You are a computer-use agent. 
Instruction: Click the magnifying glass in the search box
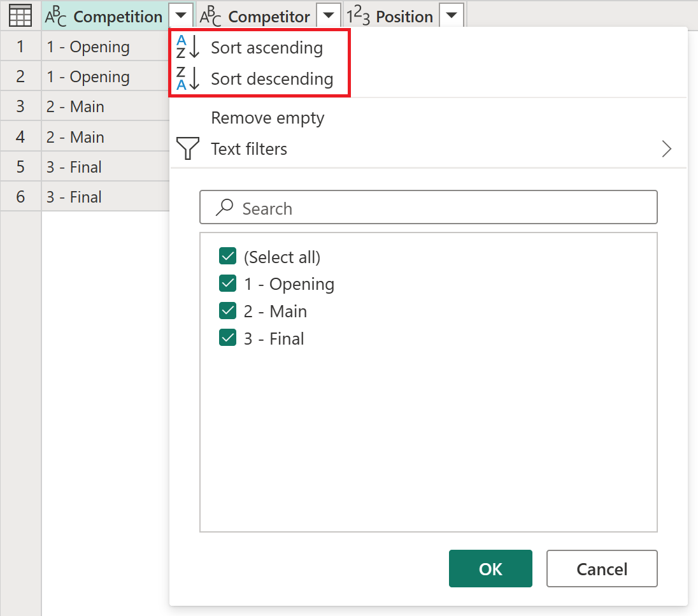click(x=224, y=207)
